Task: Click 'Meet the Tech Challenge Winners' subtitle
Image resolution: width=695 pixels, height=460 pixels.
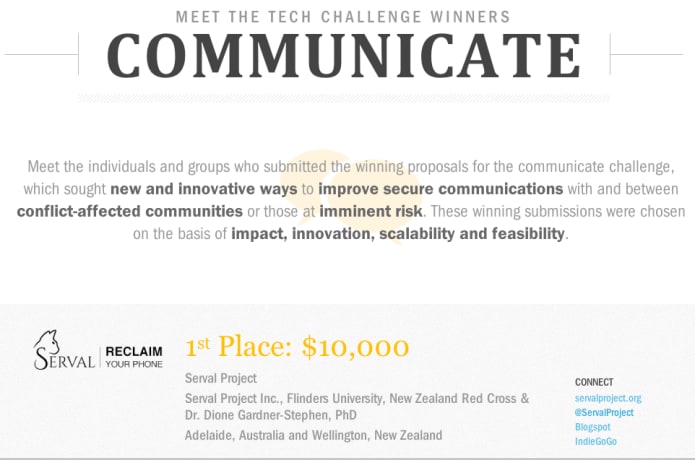Action: coord(343,17)
